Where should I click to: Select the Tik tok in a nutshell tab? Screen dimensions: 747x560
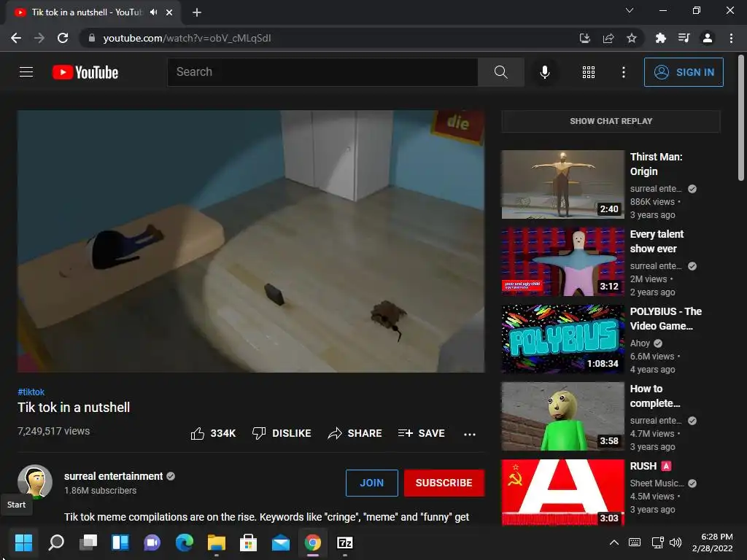coord(93,12)
